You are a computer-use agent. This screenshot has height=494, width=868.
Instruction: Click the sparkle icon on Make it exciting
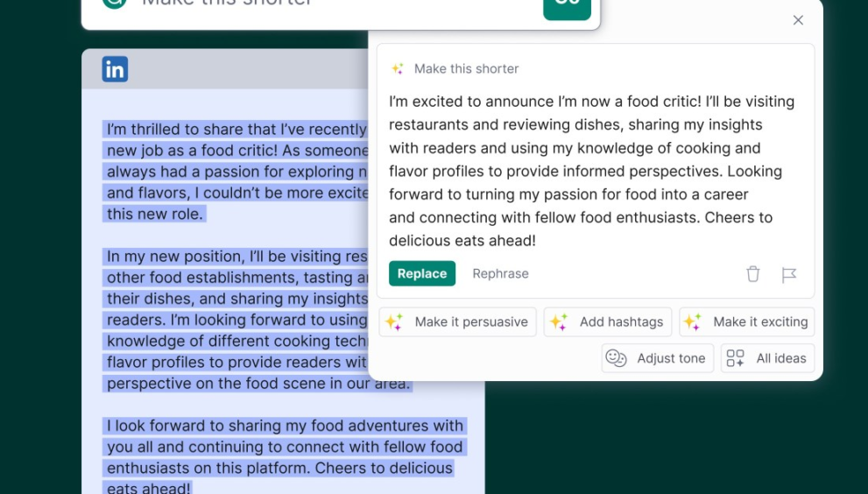[x=693, y=321]
